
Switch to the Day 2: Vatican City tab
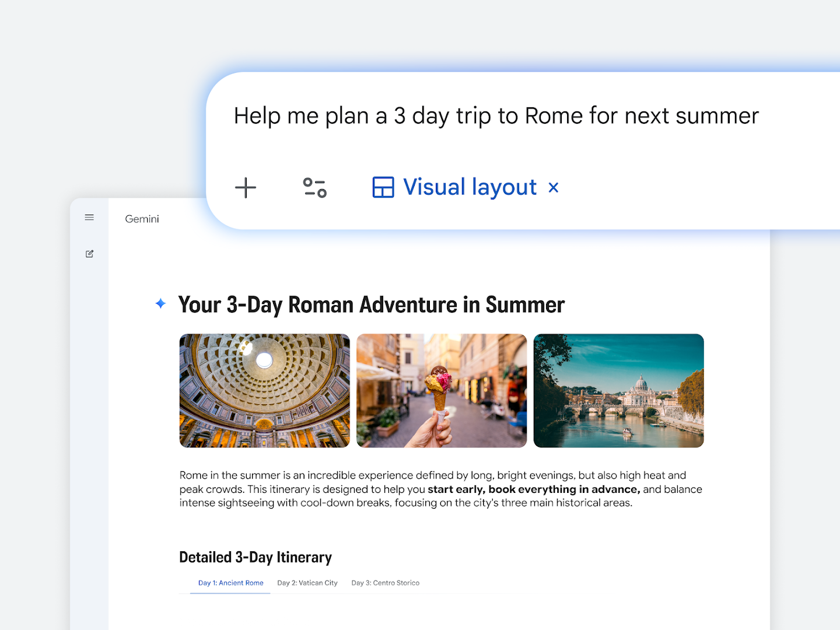click(307, 583)
